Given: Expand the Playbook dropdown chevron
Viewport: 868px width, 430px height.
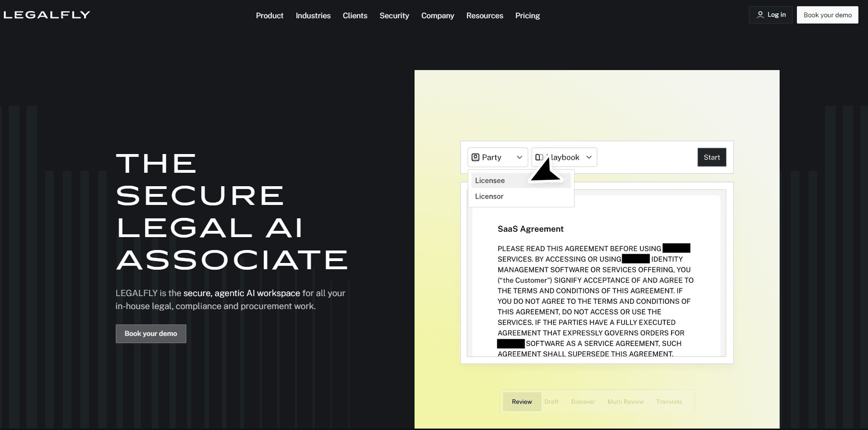Looking at the screenshot, I should 589,157.
